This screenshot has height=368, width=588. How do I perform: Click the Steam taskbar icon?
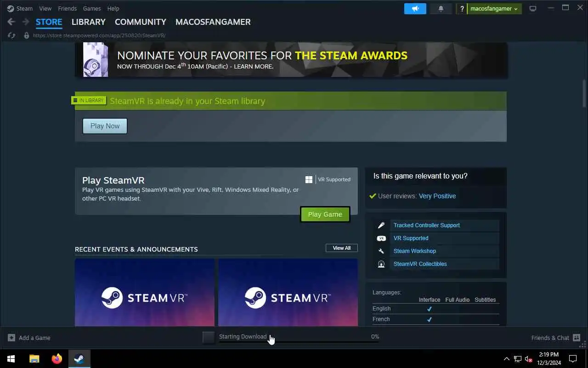[x=79, y=359]
